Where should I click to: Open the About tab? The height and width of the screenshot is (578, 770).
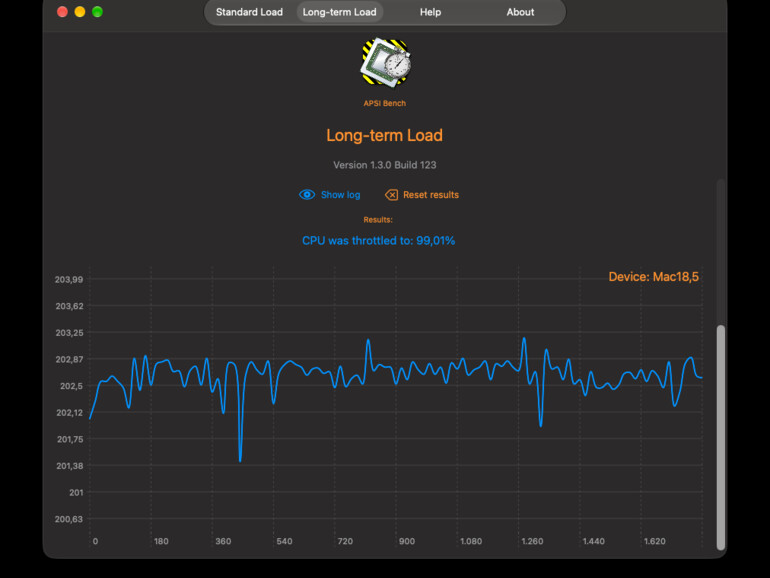pos(520,12)
